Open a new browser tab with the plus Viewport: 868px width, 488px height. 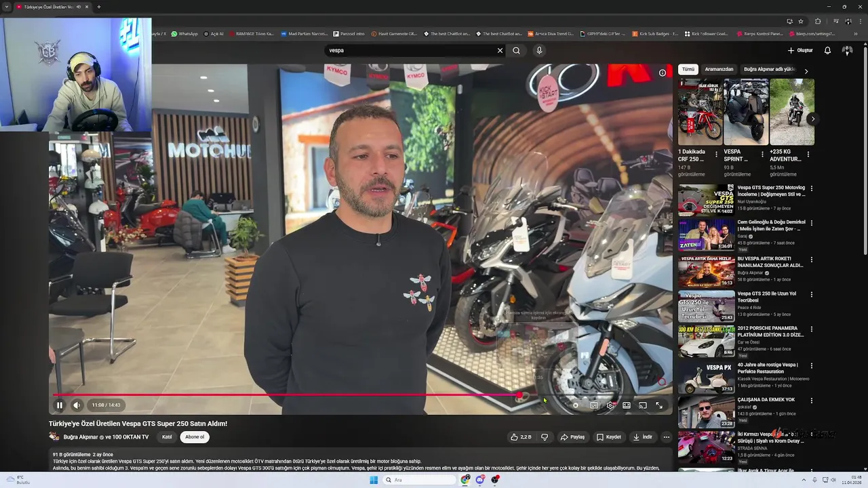(99, 7)
